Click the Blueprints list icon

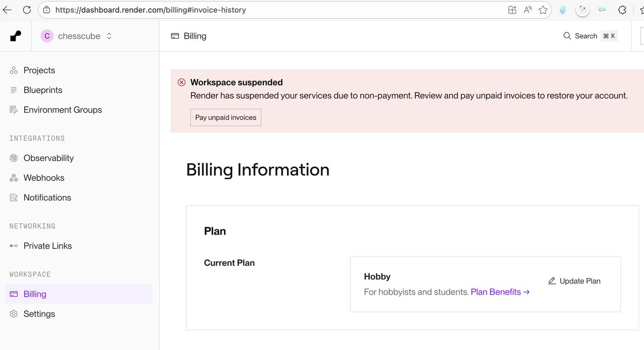(x=14, y=90)
